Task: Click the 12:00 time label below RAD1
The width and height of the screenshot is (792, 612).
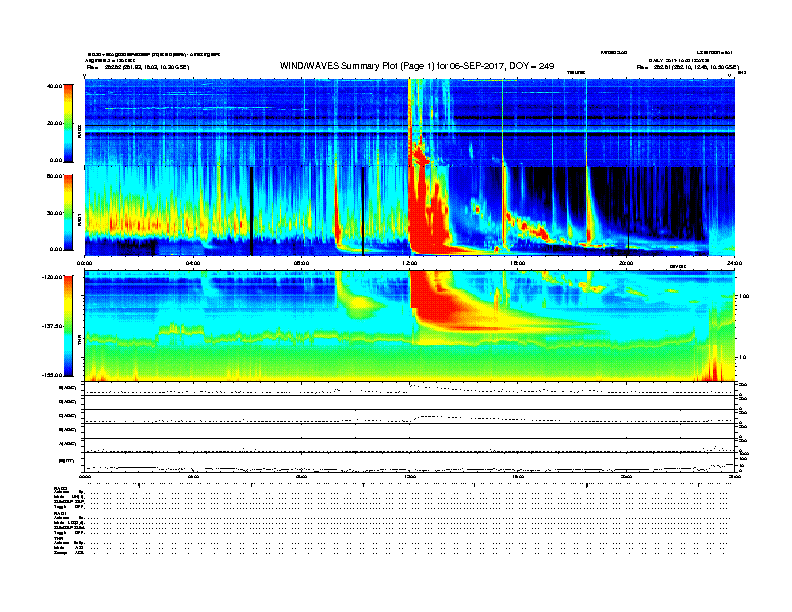Action: (410, 263)
